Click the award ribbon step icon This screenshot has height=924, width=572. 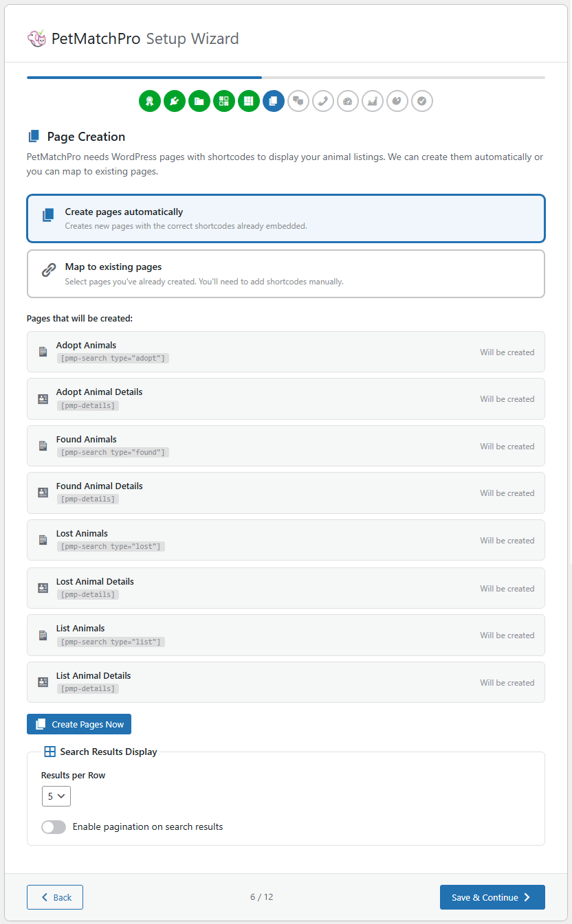pos(150,102)
